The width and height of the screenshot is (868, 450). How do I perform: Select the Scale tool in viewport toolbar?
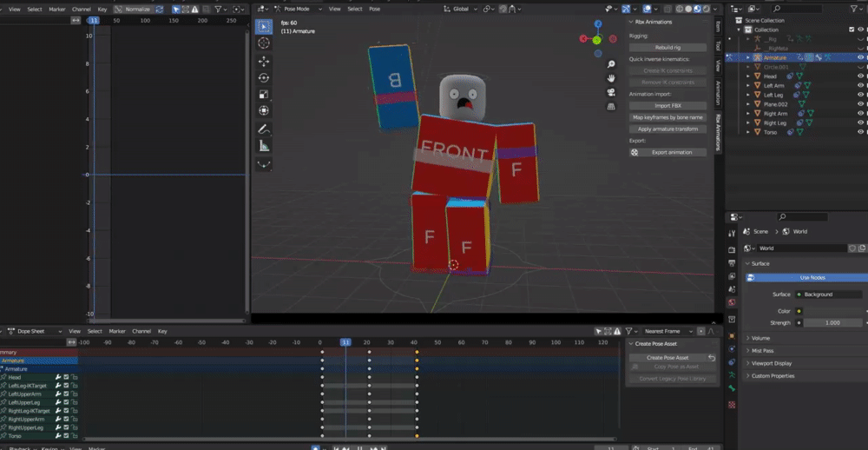point(264,94)
